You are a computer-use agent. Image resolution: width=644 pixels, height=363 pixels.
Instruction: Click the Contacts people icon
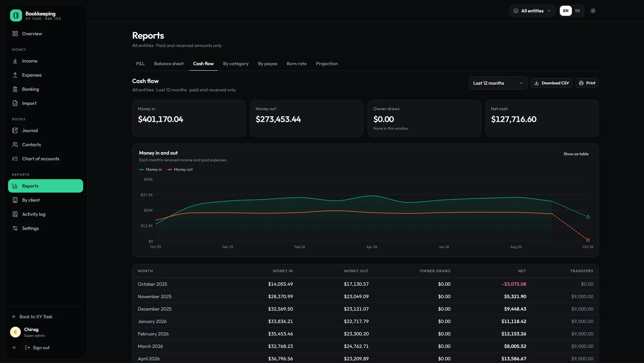pos(15,145)
